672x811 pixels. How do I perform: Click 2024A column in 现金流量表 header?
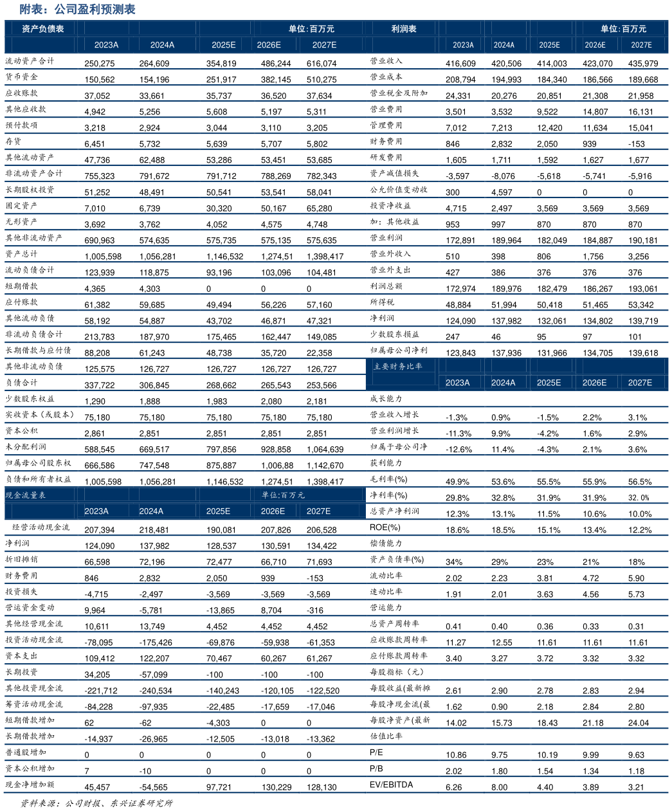pos(151,511)
